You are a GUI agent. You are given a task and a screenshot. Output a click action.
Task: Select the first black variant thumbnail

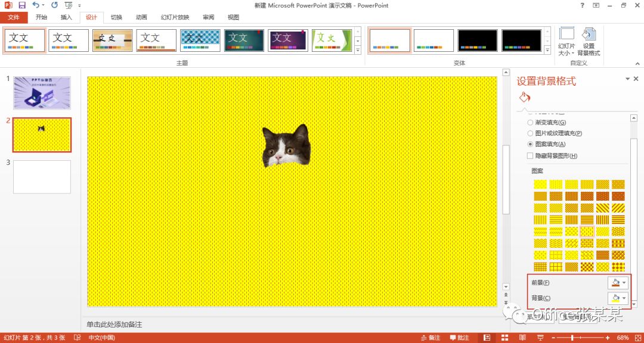478,40
